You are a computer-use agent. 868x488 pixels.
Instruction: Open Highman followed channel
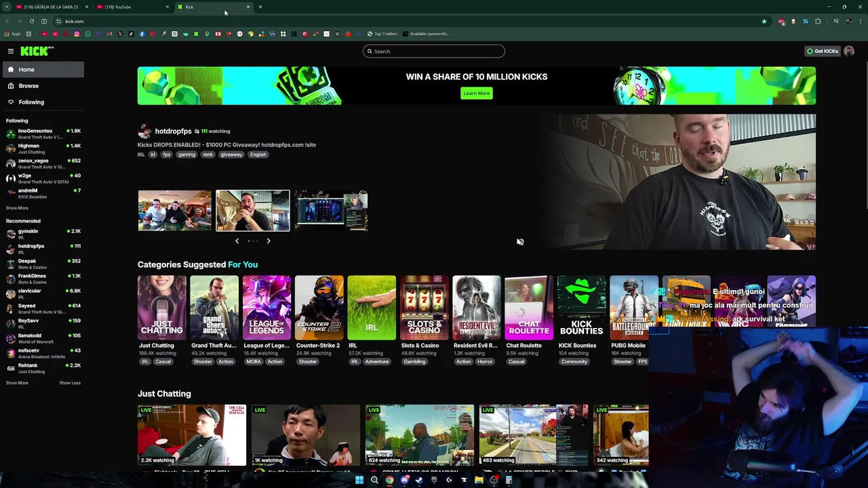tap(43, 148)
